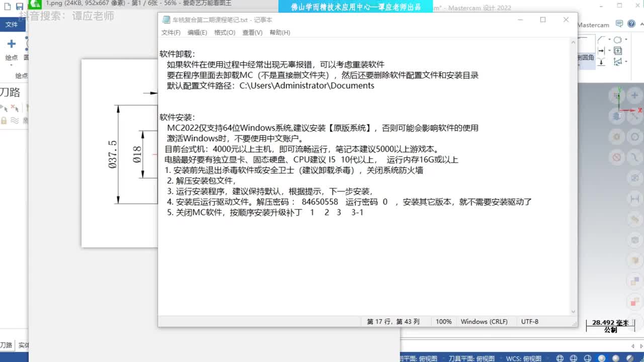Select the offset-down arrow tool icon
Viewport: 644px width, 362px height.
pyautogui.click(x=601, y=62)
